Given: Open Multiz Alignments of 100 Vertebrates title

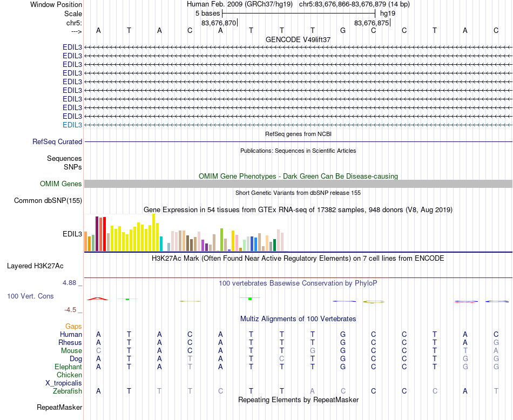Looking at the screenshot, I should coord(298,319).
